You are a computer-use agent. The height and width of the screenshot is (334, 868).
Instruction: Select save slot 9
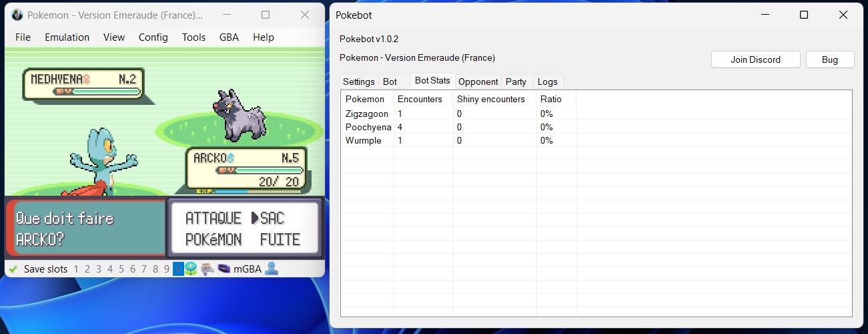[167, 269]
